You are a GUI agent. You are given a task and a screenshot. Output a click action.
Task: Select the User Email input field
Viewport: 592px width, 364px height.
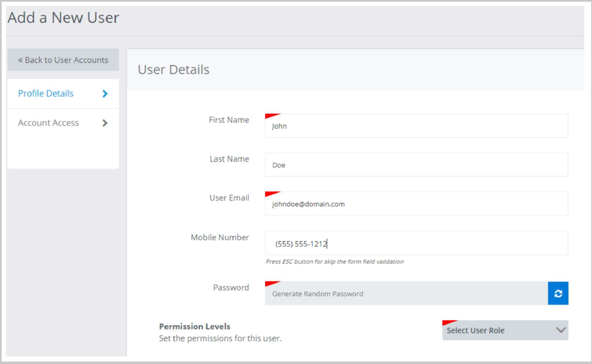[417, 204]
